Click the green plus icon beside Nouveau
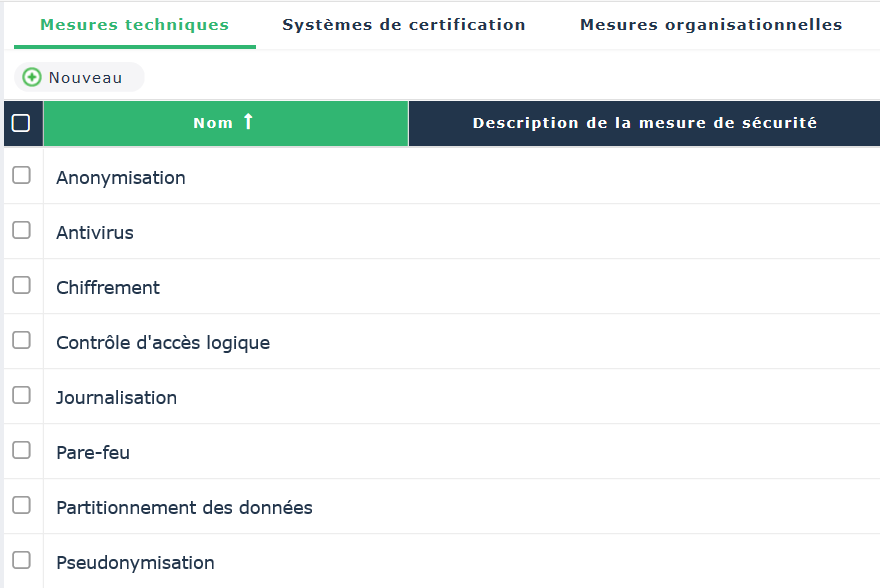 click(x=32, y=77)
